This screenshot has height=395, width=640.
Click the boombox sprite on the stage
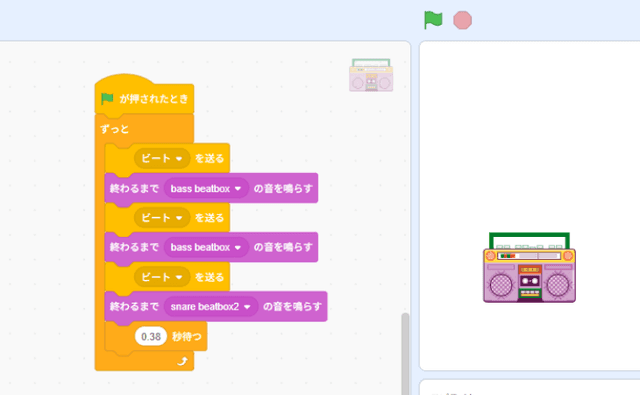pyautogui.click(x=529, y=267)
